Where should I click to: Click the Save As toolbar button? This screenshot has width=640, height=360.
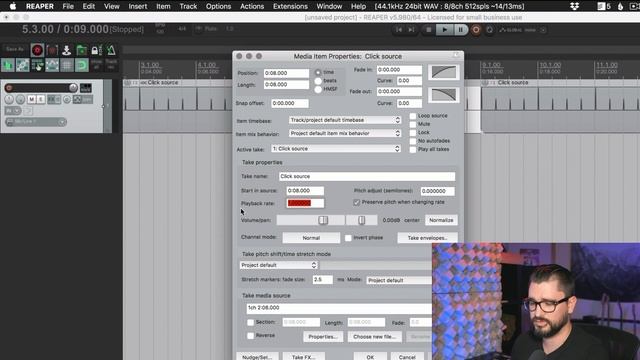(15, 49)
